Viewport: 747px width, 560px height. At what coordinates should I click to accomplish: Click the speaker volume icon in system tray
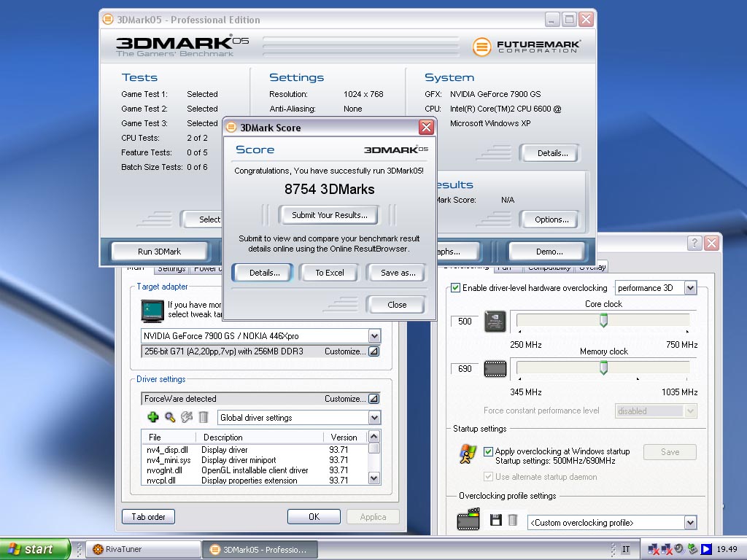pyautogui.click(x=679, y=548)
